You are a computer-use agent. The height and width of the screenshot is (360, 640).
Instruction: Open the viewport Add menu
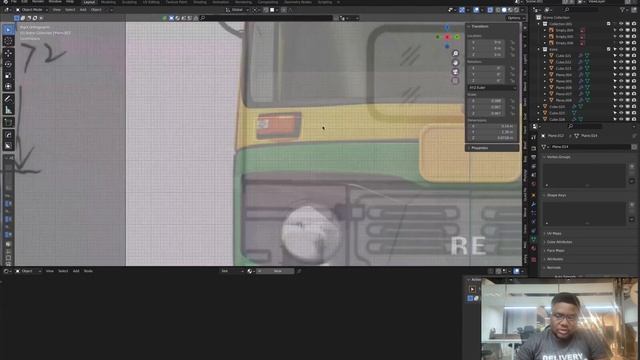(83, 10)
